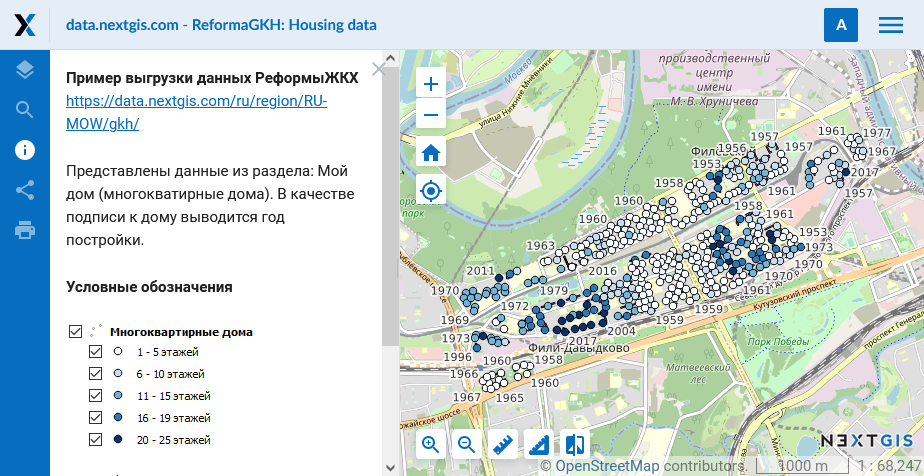Screen dimensions: 924x476
Task: Open the info description panel icon
Action: pos(25,150)
